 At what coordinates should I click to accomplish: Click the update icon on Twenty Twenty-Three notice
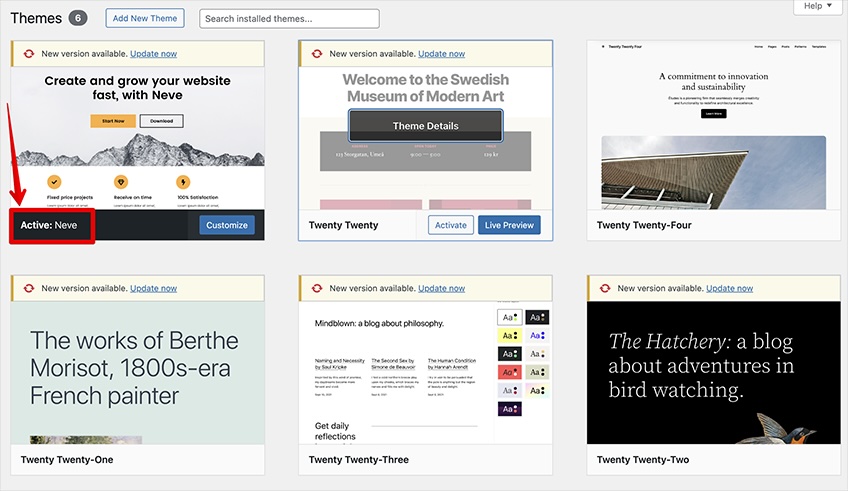click(x=317, y=288)
